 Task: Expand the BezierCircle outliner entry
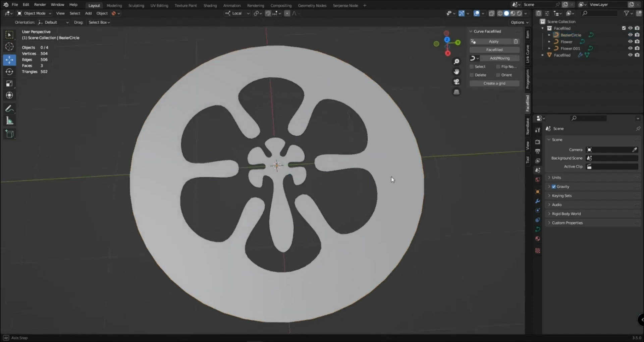[549, 35]
